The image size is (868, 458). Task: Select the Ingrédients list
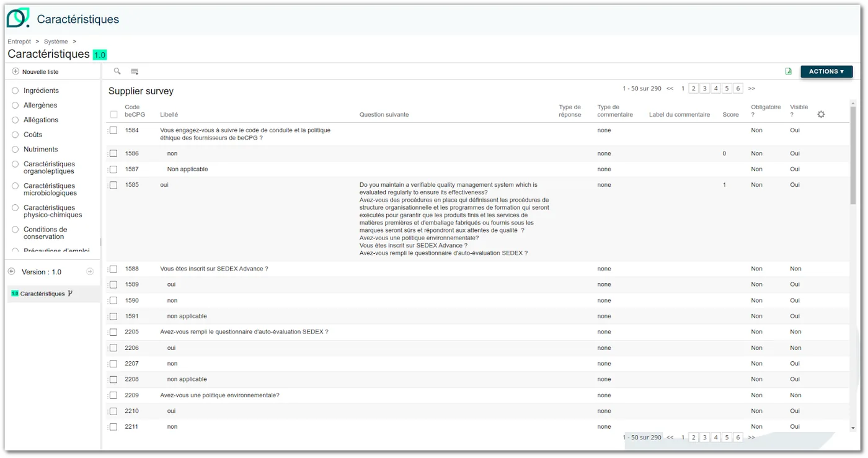(x=41, y=91)
